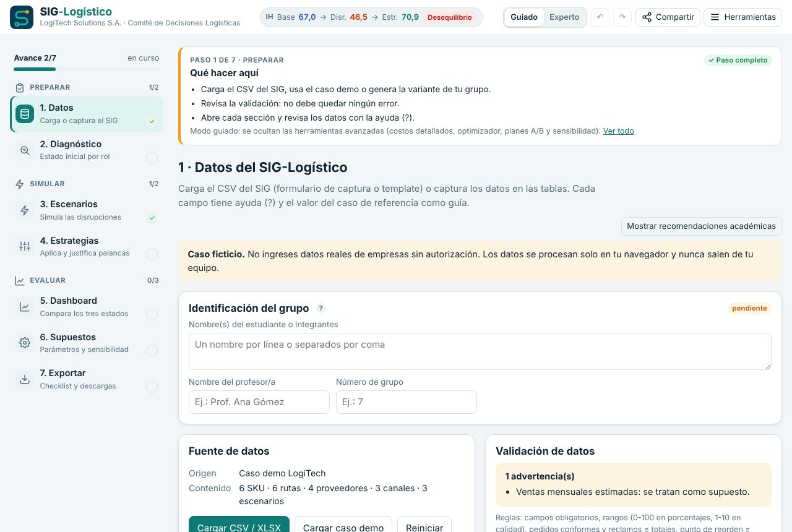This screenshot has height=532, width=792.
Task: Click the trend icon beside EVALUAR
Action: coord(20,280)
